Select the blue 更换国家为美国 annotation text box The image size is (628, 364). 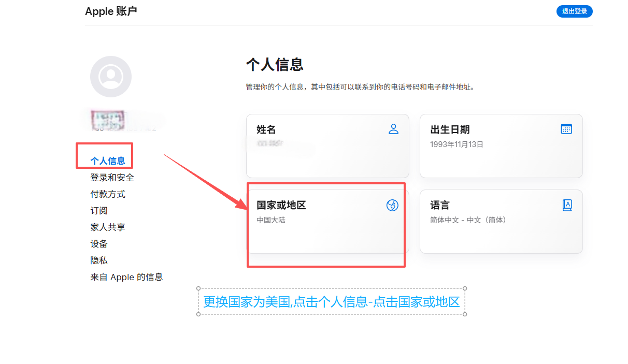(x=331, y=302)
